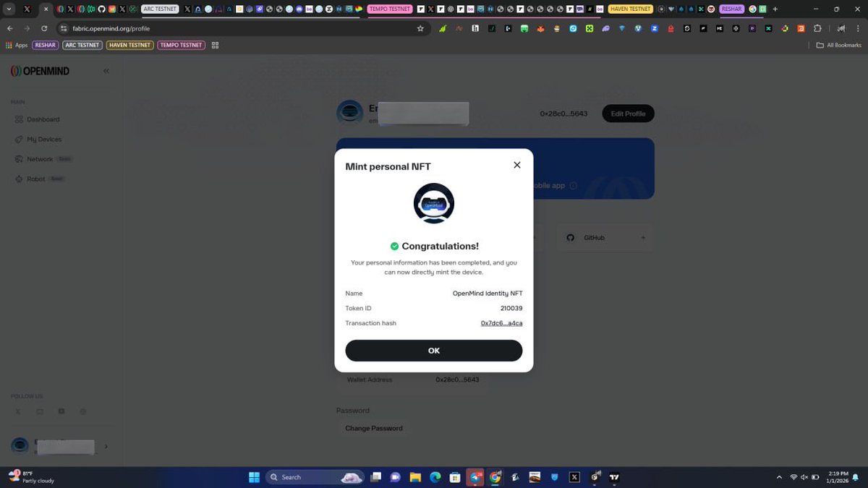Close the Mint personal NFT dialog
Image resolution: width=868 pixels, height=488 pixels.
[x=516, y=165]
